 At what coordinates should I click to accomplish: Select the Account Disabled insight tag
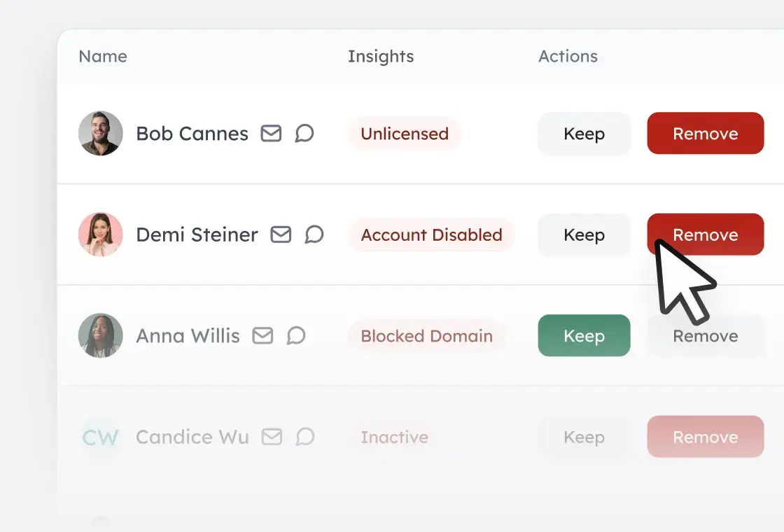click(x=431, y=234)
